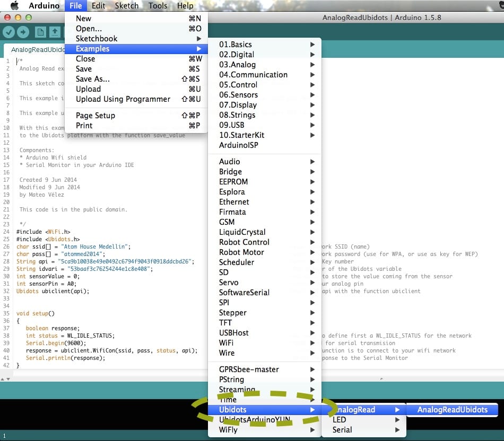Open the Tools menu
Screen dimensions: 504x441
[x=158, y=5]
